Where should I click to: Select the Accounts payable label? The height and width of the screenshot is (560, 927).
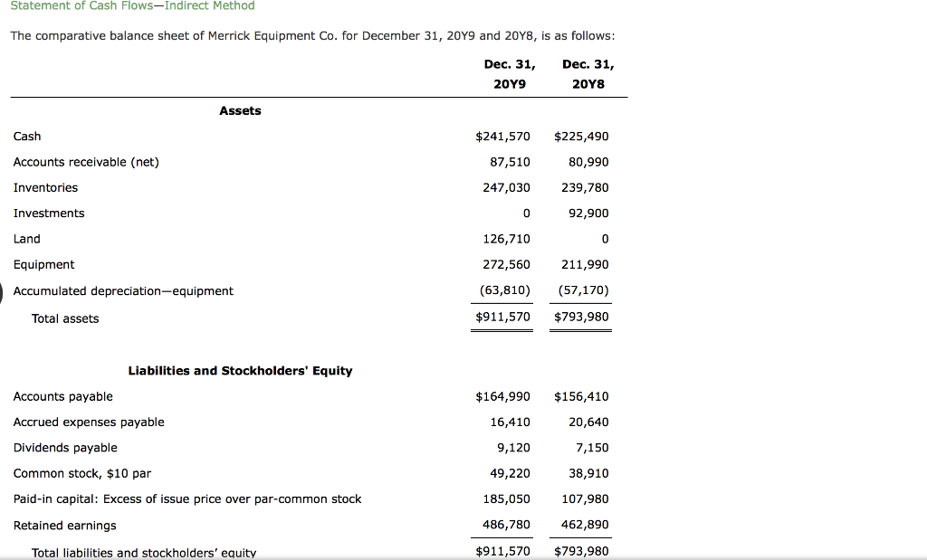point(63,397)
